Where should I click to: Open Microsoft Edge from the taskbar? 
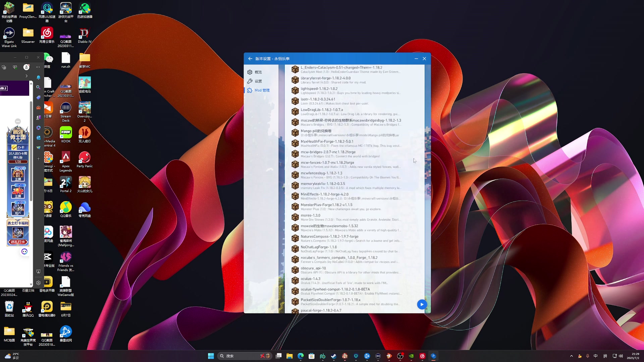pyautogui.click(x=301, y=356)
